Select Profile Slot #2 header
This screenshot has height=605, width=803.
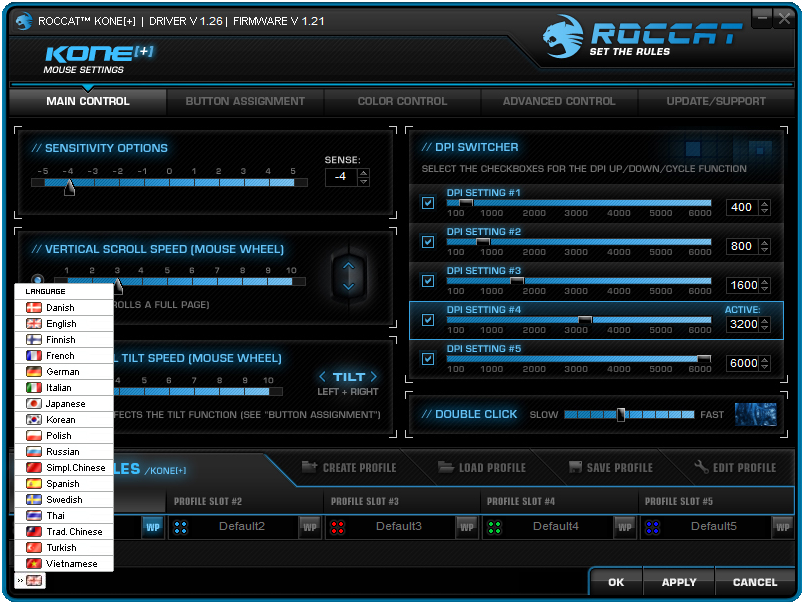point(245,502)
